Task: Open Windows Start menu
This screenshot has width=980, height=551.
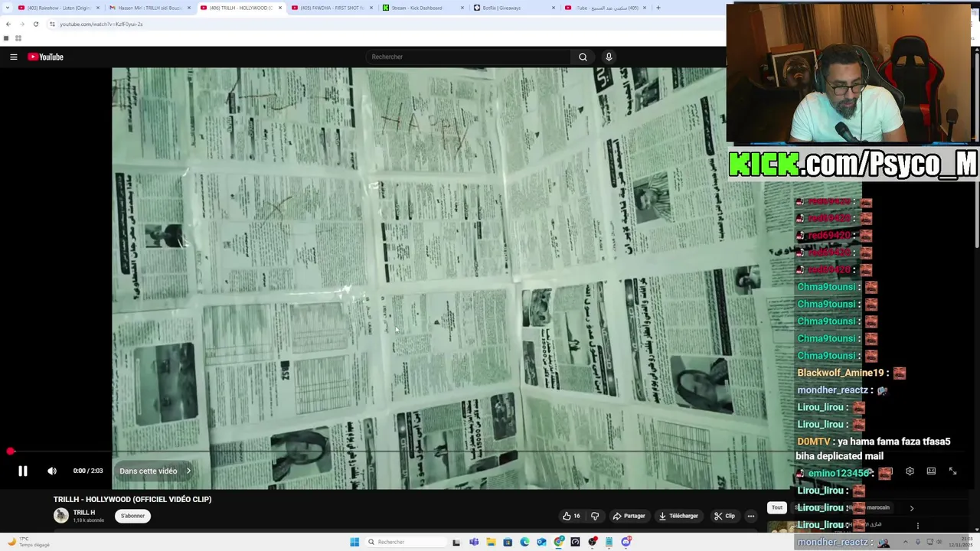Action: point(354,542)
